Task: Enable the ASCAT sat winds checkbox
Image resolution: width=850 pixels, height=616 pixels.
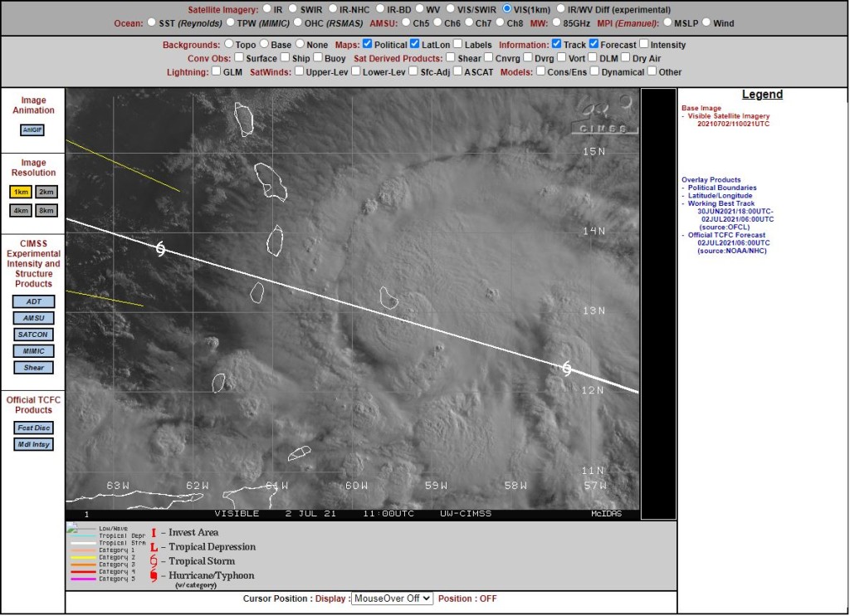Action: 457,71
